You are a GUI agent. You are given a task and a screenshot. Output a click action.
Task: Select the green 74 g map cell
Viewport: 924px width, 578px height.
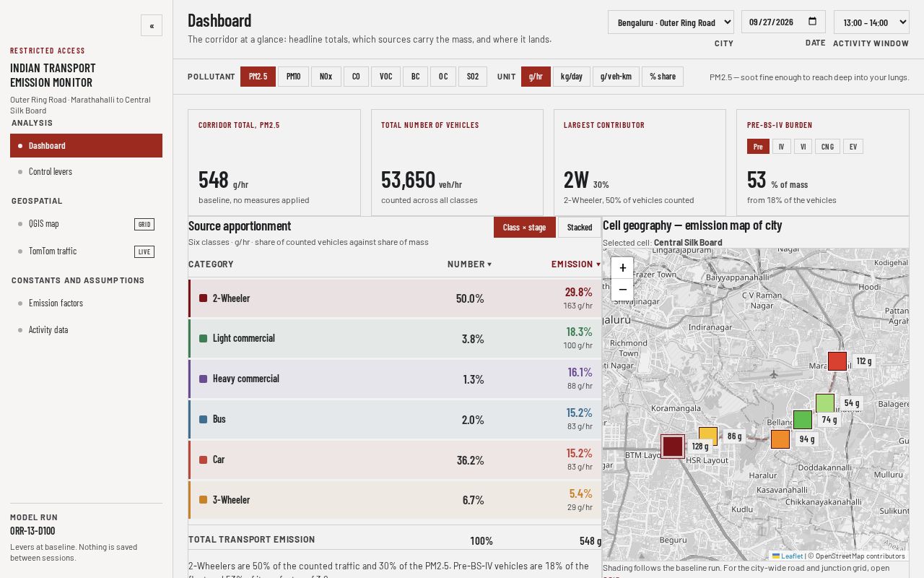click(803, 420)
